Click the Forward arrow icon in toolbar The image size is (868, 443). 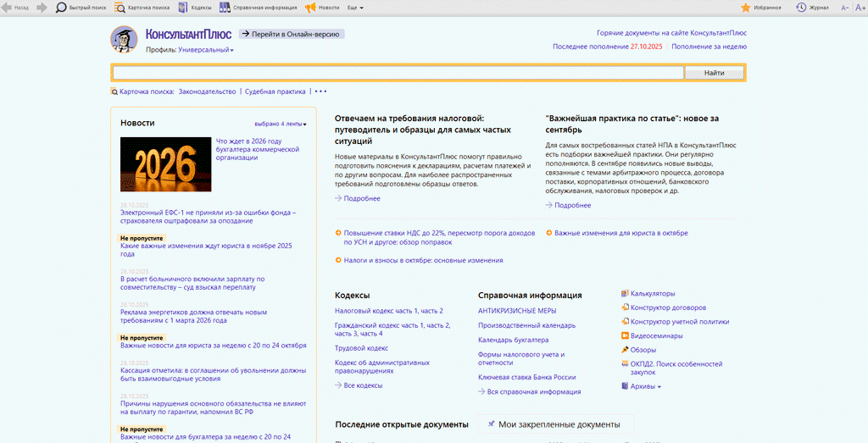(x=42, y=8)
